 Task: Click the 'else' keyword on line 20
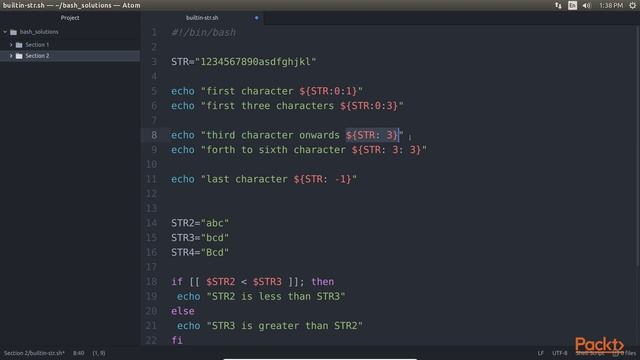182,311
